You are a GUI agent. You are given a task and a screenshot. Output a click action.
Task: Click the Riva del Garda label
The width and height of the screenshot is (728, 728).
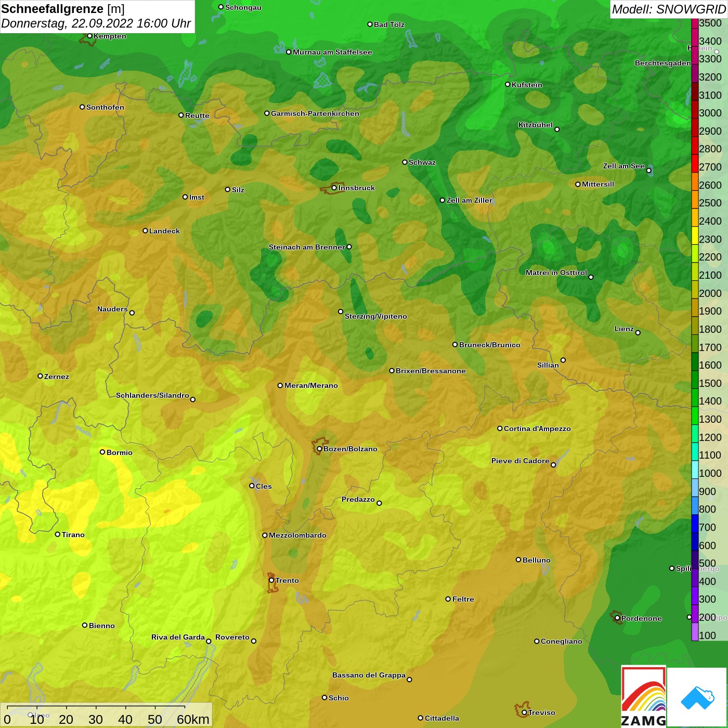click(x=178, y=637)
